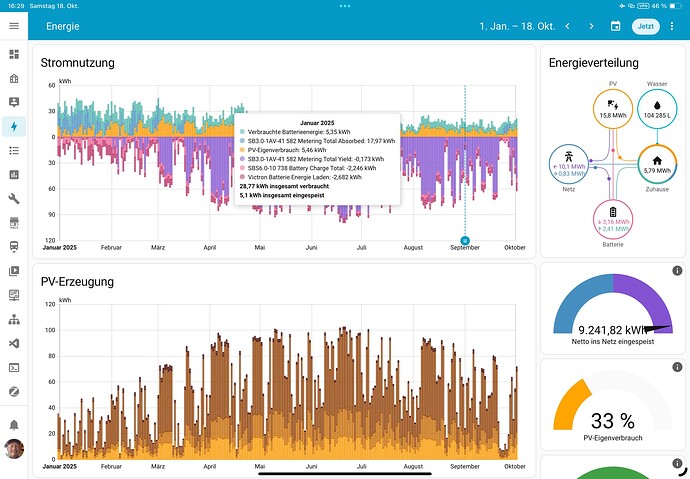
Task: Select the Energy lightning bolt icon
Action: [x=14, y=127]
